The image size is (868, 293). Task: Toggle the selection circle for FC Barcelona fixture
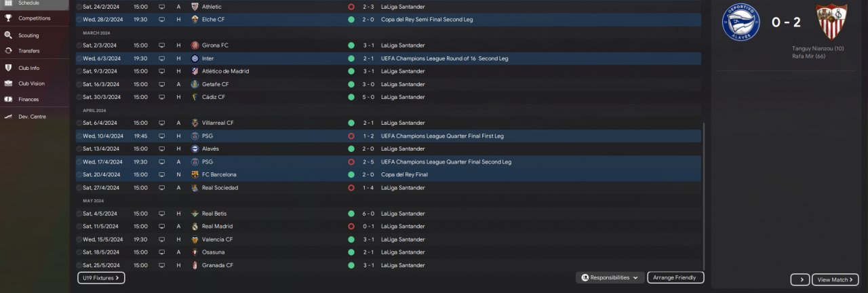(79, 174)
